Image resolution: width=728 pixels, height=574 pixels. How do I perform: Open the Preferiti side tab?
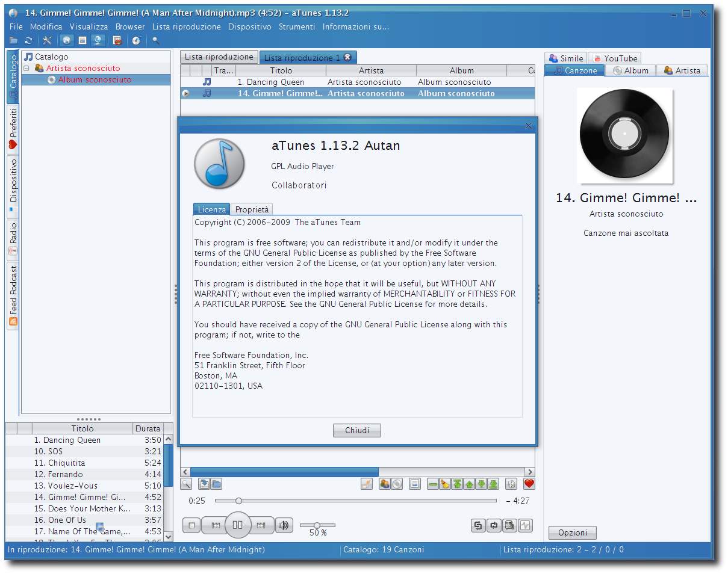click(13, 130)
